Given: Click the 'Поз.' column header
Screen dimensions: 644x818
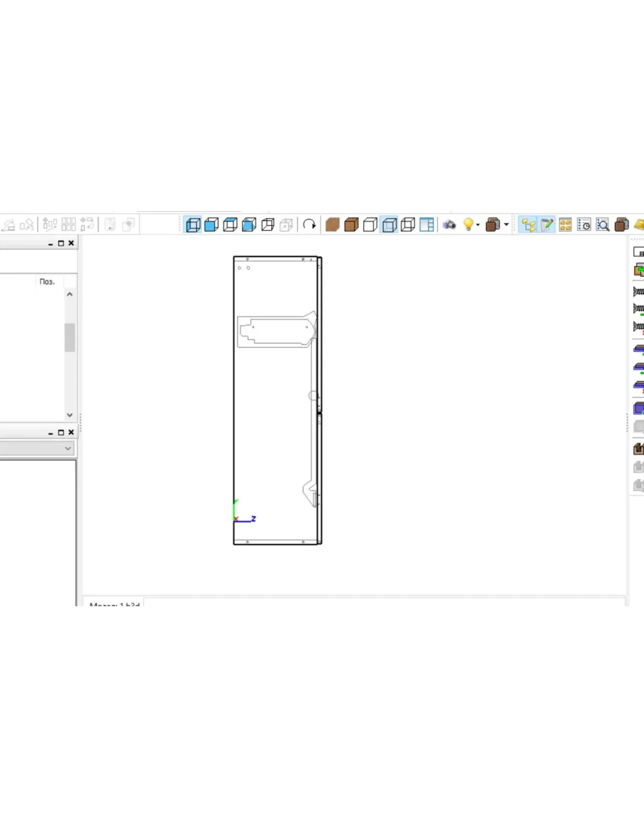Looking at the screenshot, I should click(x=47, y=282).
